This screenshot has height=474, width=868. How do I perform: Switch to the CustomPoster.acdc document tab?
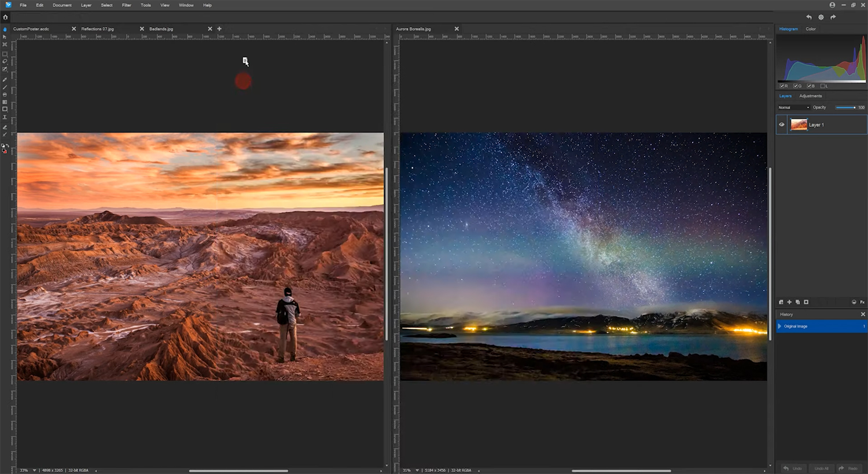[x=31, y=29]
